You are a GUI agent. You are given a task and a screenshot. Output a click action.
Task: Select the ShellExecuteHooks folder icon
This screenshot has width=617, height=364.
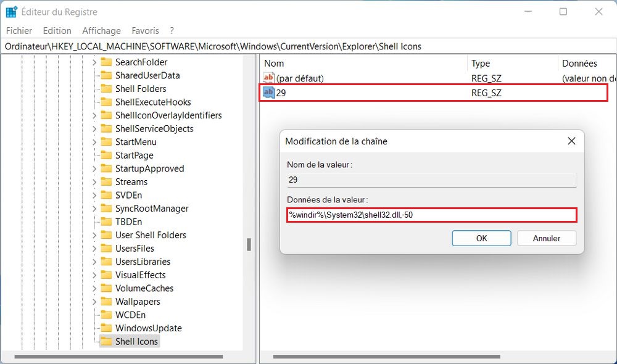(106, 102)
